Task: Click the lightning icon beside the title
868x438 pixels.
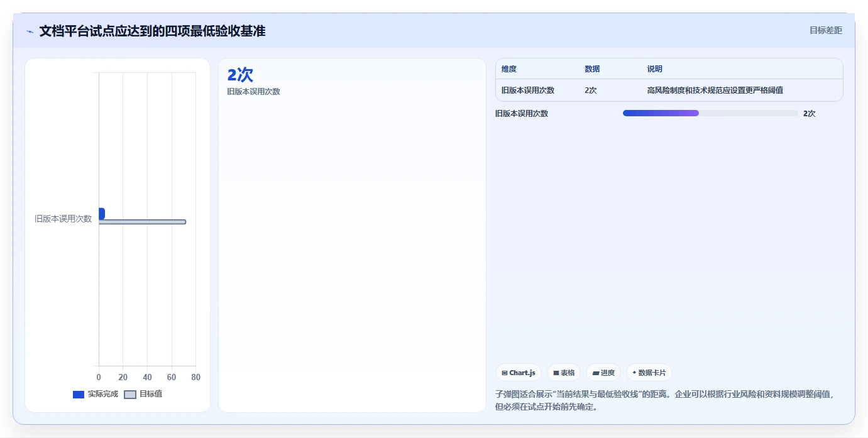Action: point(30,31)
